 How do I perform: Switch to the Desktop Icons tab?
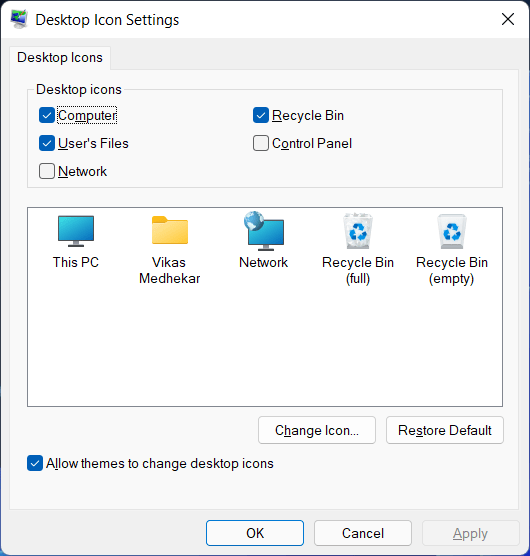pyautogui.click(x=60, y=57)
